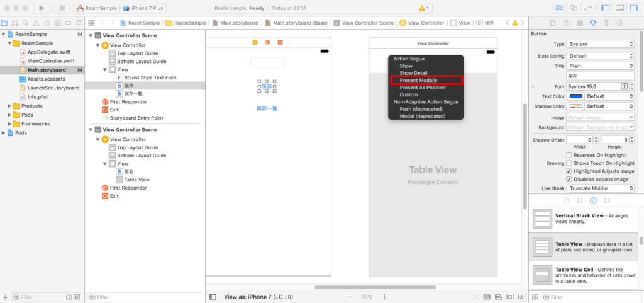Open the button Type dropdown
Screen dimensions: 644x303
[x=600, y=44]
